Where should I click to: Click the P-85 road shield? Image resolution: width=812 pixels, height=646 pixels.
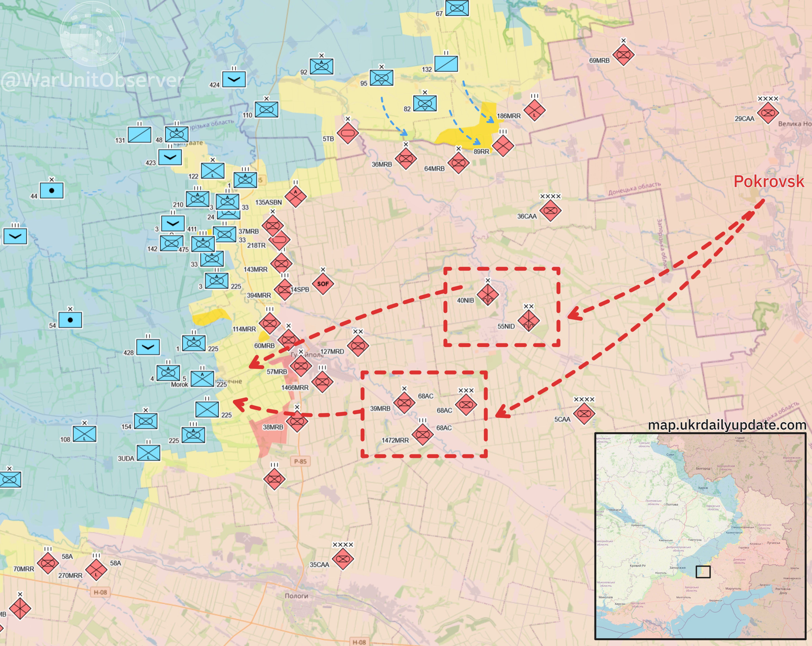click(x=300, y=461)
